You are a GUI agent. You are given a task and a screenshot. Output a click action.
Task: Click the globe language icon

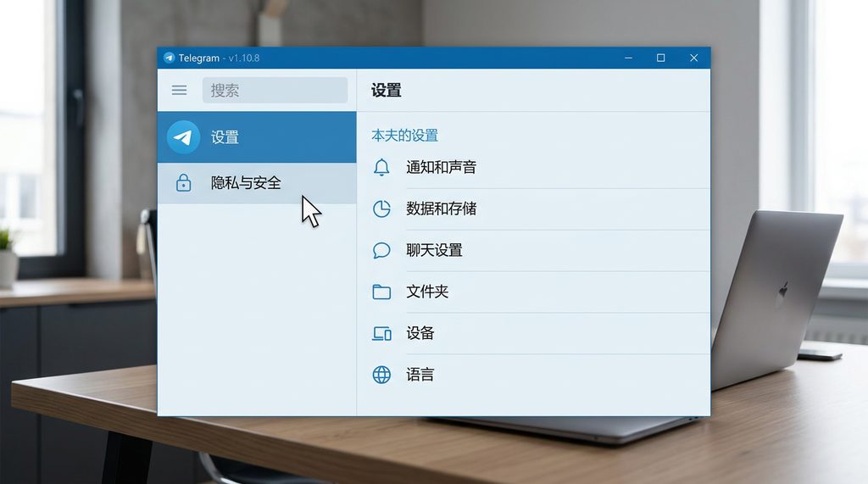(x=381, y=375)
